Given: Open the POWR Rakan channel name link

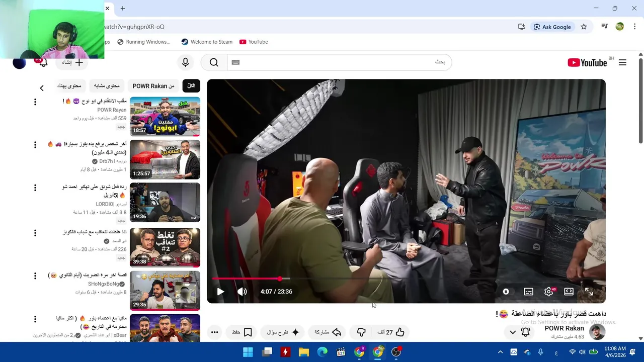Looking at the screenshot, I should pos(564,328).
